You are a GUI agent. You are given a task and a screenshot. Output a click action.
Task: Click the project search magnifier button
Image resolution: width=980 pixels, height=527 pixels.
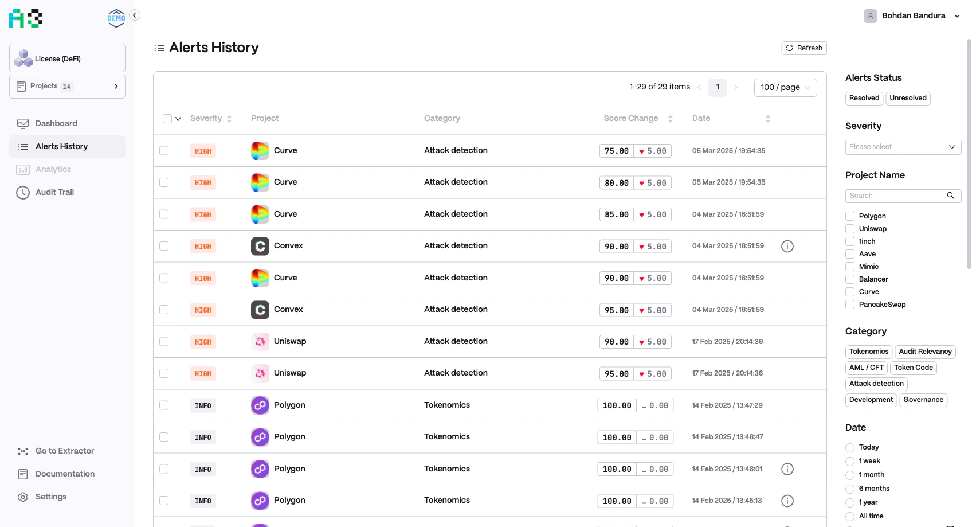tap(951, 196)
